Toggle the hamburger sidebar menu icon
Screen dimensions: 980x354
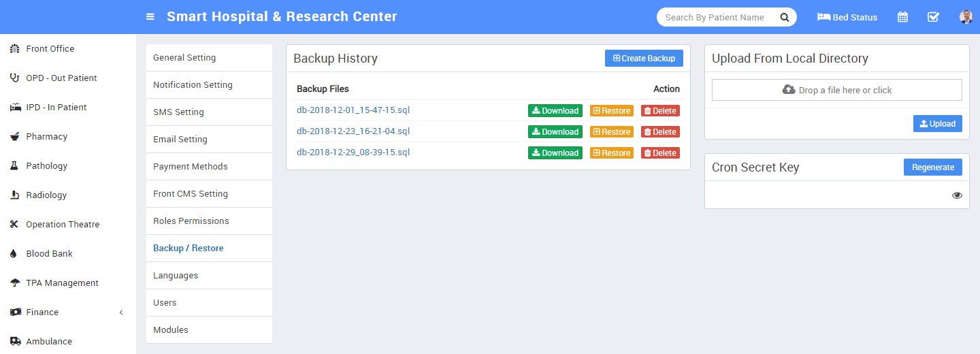tap(150, 17)
